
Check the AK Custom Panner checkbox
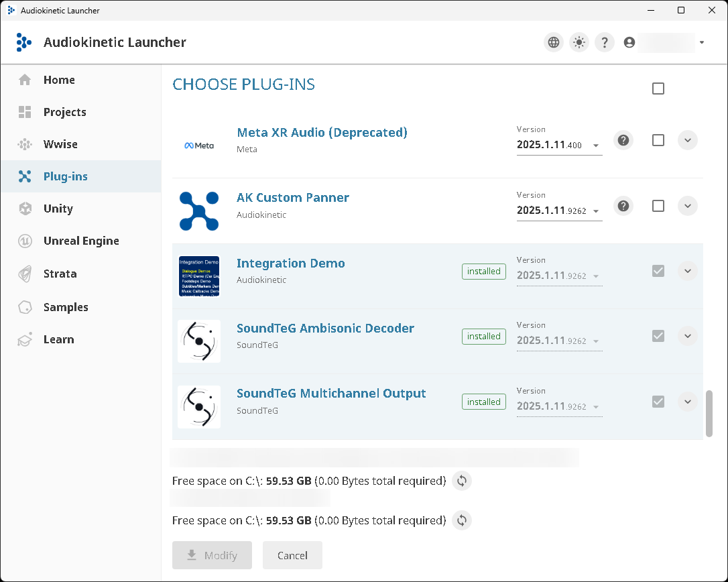coord(658,206)
